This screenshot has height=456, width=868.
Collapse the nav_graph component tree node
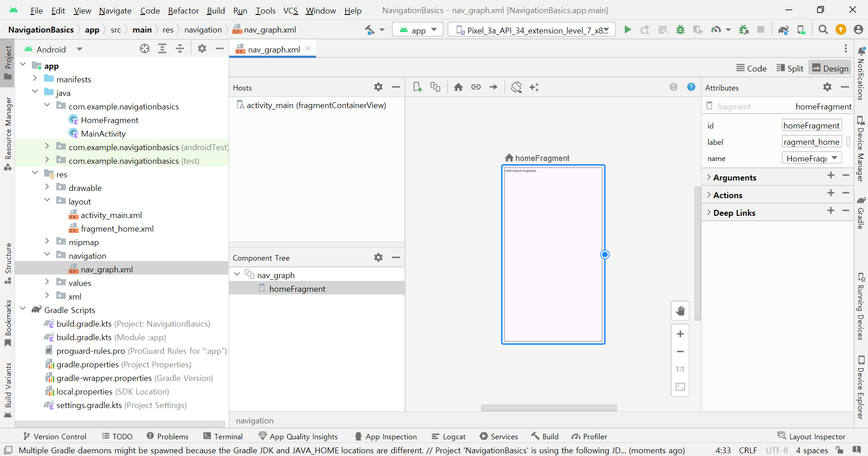click(237, 275)
